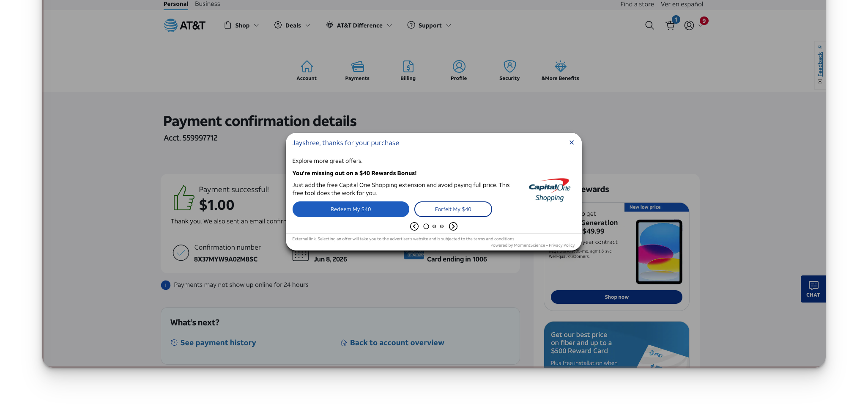Click the Capital One Shopping logo
The height and width of the screenshot is (410, 868).
point(550,190)
